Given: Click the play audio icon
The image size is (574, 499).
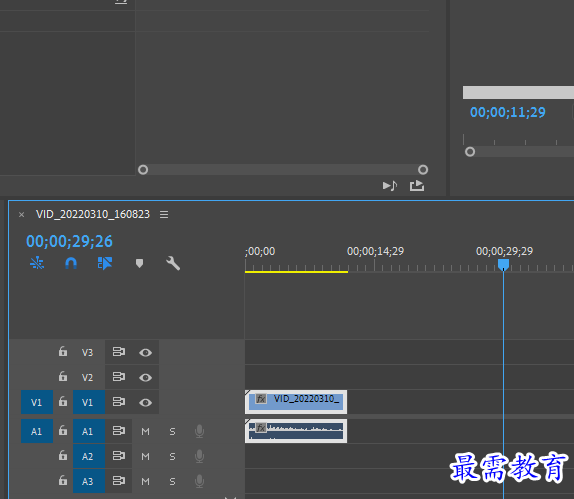Looking at the screenshot, I should click(x=390, y=186).
